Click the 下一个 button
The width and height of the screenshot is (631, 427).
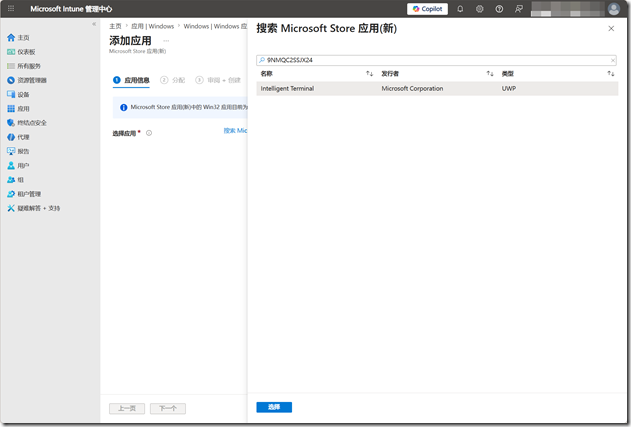click(168, 408)
